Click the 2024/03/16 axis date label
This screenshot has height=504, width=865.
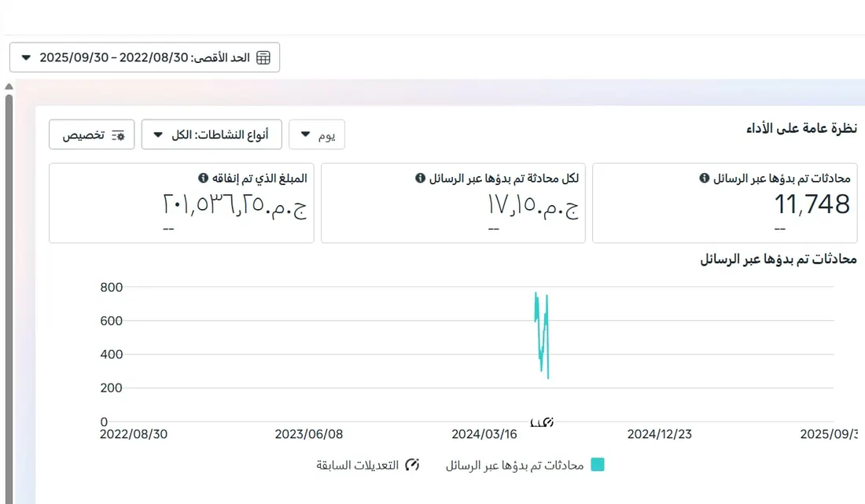(484, 435)
